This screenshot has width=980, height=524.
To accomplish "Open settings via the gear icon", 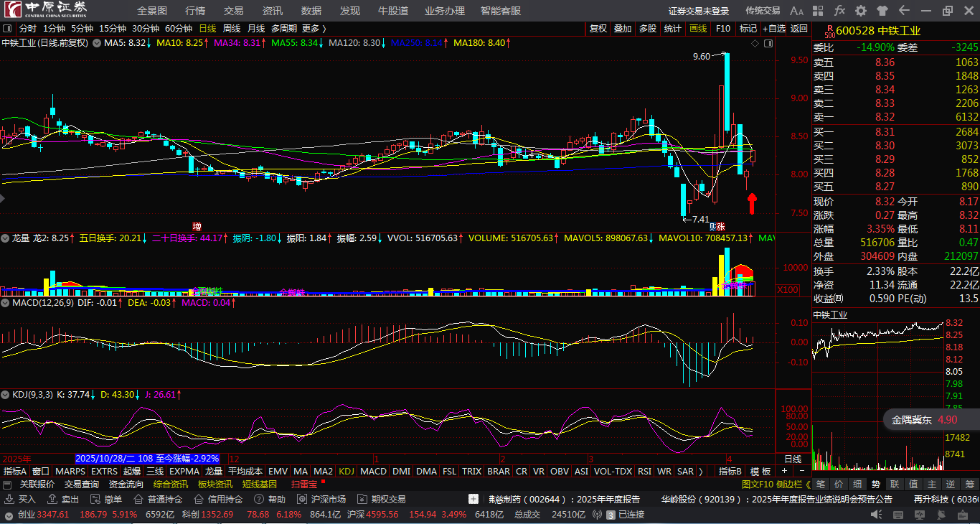I will [861, 11].
